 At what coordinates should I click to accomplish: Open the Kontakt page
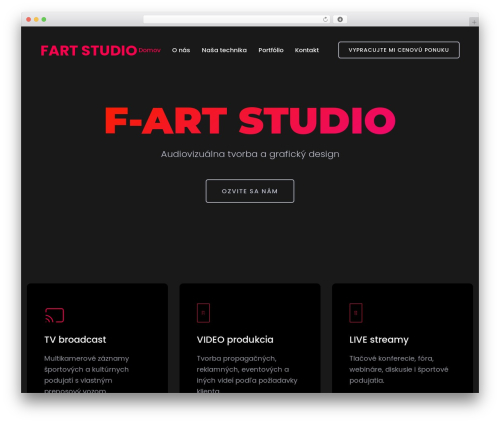307,50
